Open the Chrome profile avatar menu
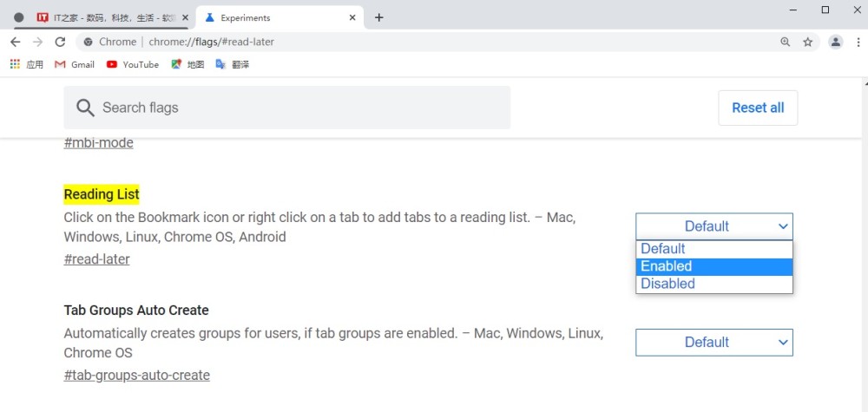868x412 pixels. [835, 42]
